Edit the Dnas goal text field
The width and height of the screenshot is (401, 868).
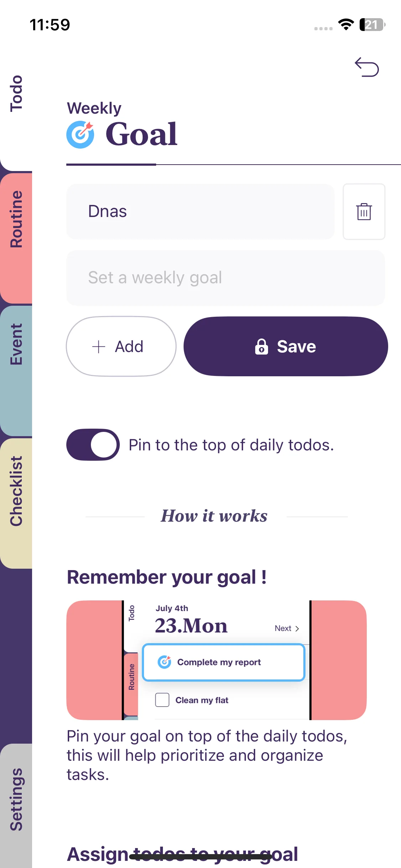pyautogui.click(x=200, y=212)
